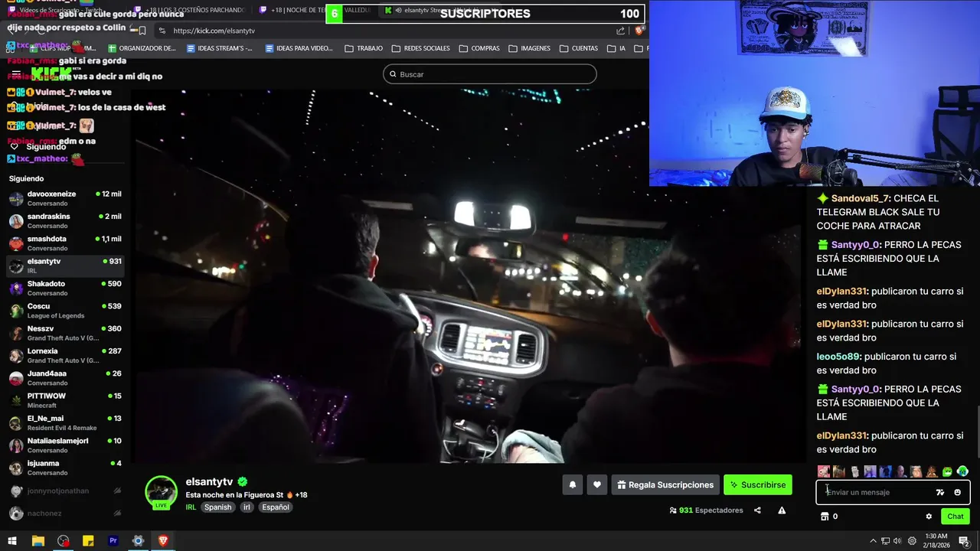Click the green IRL category link
The height and width of the screenshot is (551, 980).
pyautogui.click(x=191, y=507)
